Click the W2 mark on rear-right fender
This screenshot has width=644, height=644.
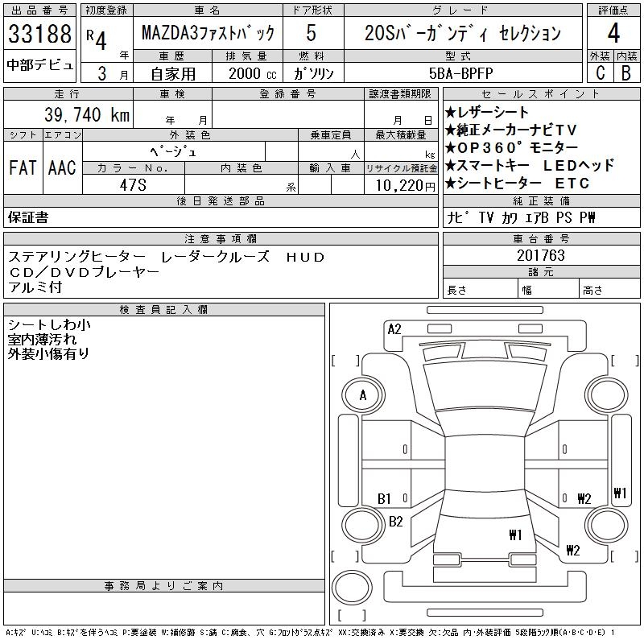[x=573, y=551]
